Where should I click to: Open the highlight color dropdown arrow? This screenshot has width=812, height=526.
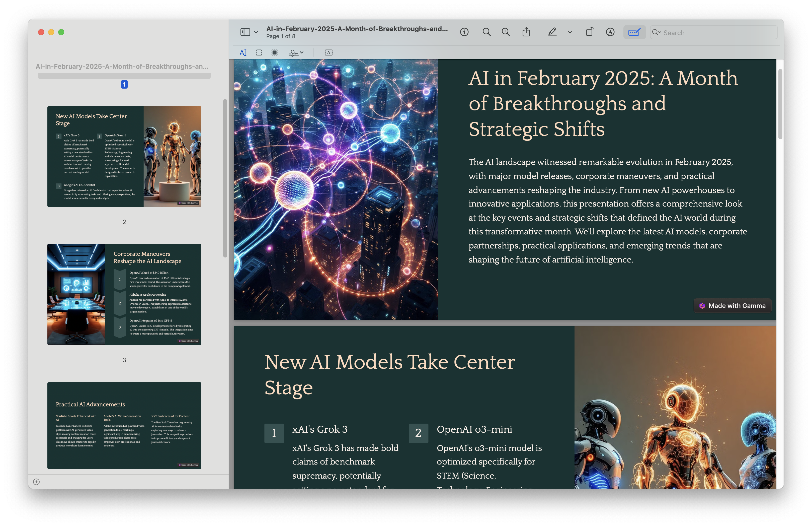[570, 32]
